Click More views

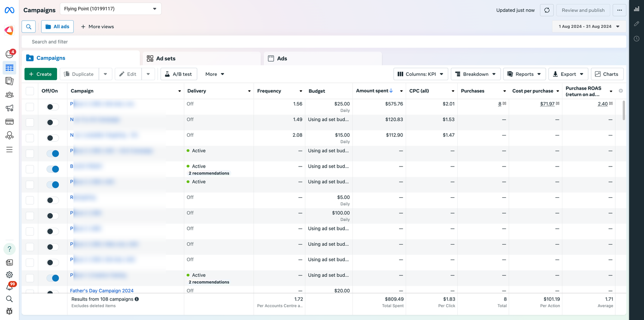97,27
